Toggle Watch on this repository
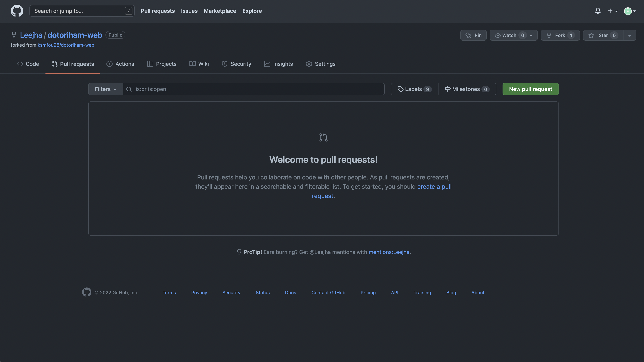This screenshot has width=644, height=362. tap(509, 35)
